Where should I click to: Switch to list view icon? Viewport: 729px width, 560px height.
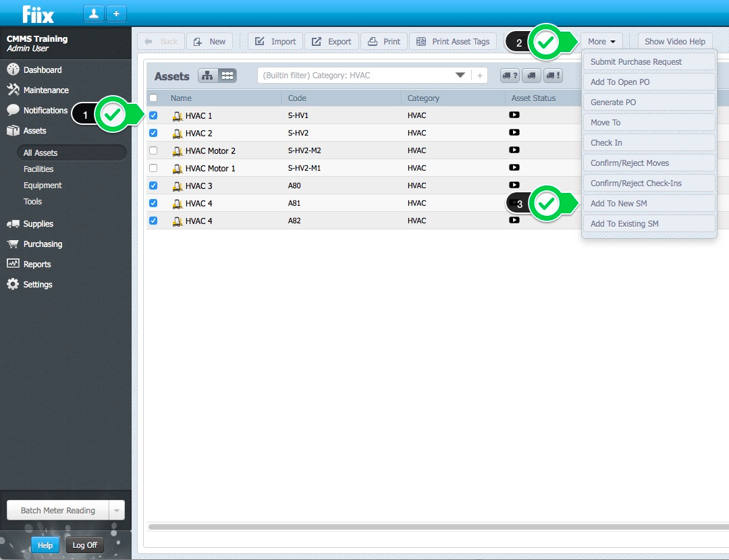click(x=227, y=76)
